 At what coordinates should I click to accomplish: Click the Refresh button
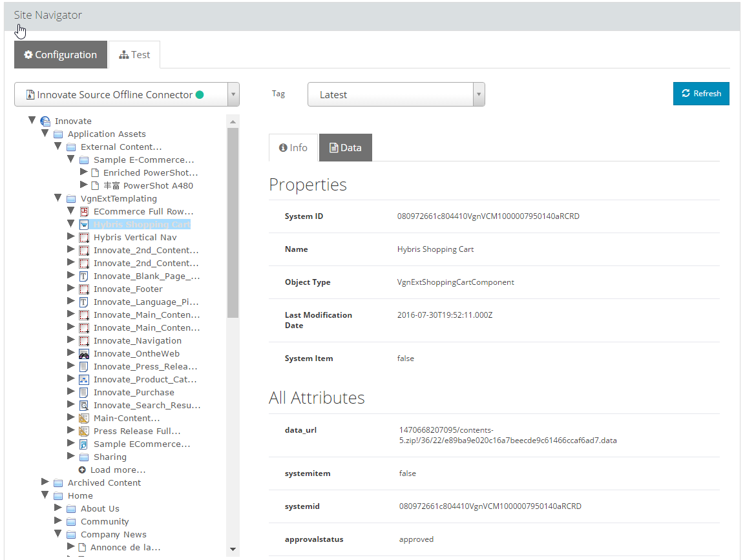(x=701, y=94)
